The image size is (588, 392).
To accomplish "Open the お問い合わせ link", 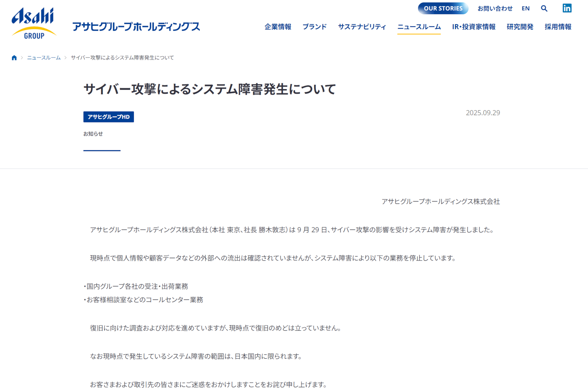I will pyautogui.click(x=495, y=9).
